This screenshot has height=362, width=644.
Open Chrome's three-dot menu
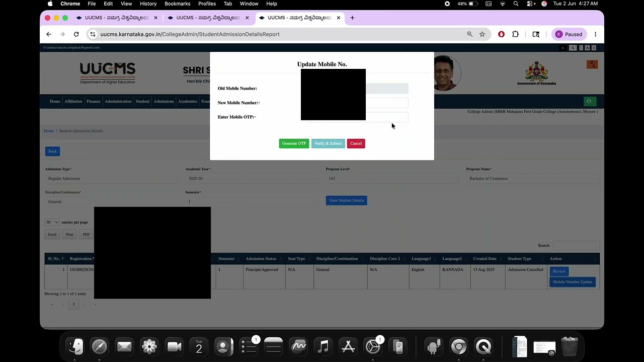595,34
